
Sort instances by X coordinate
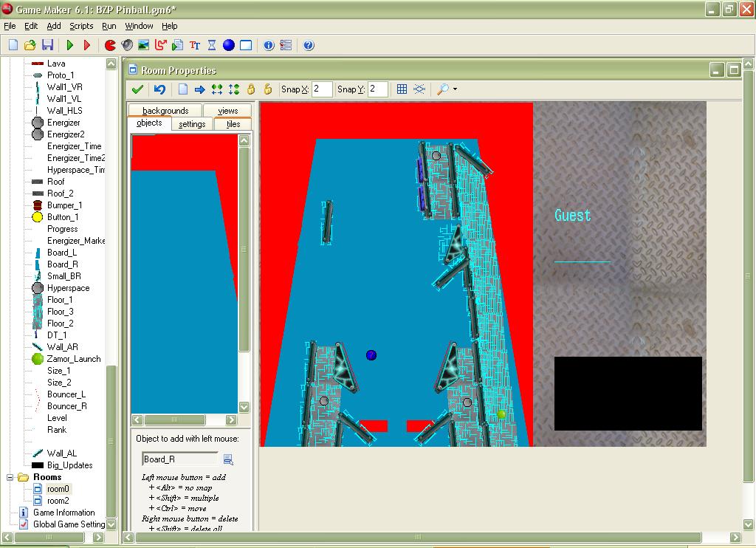[217, 89]
